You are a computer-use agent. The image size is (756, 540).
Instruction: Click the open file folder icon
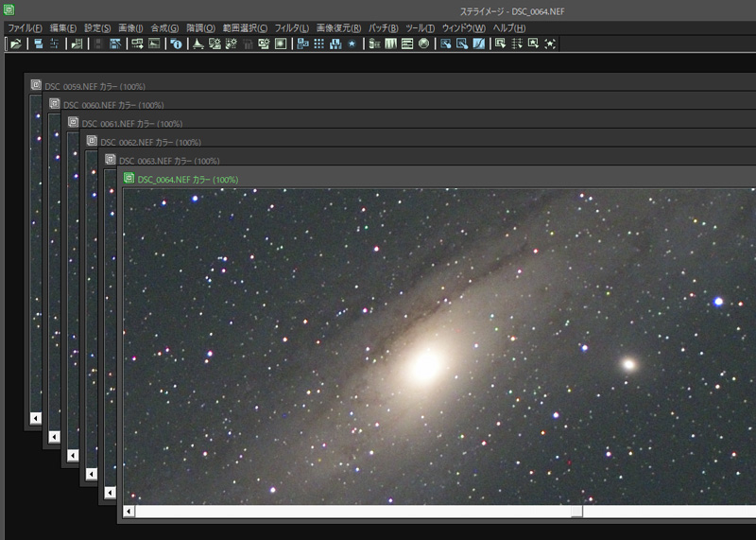(x=16, y=44)
